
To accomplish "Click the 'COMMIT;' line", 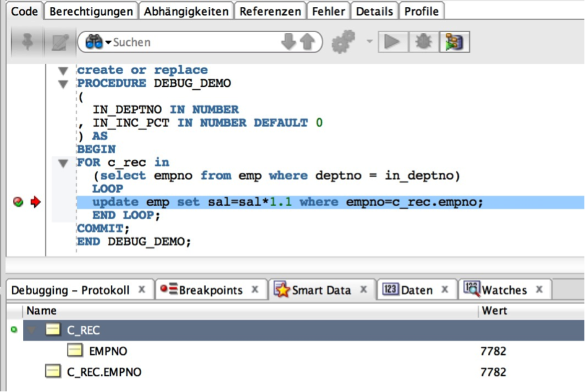I will tap(103, 229).
